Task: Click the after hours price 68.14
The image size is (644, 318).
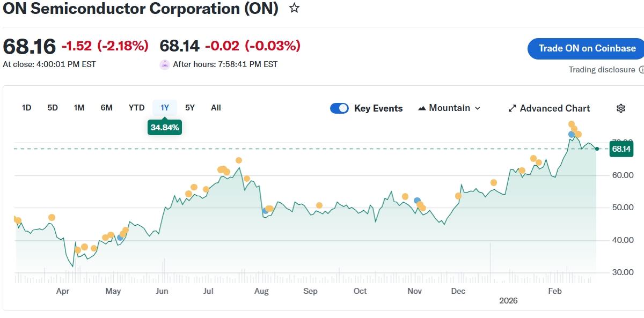Action: click(180, 46)
